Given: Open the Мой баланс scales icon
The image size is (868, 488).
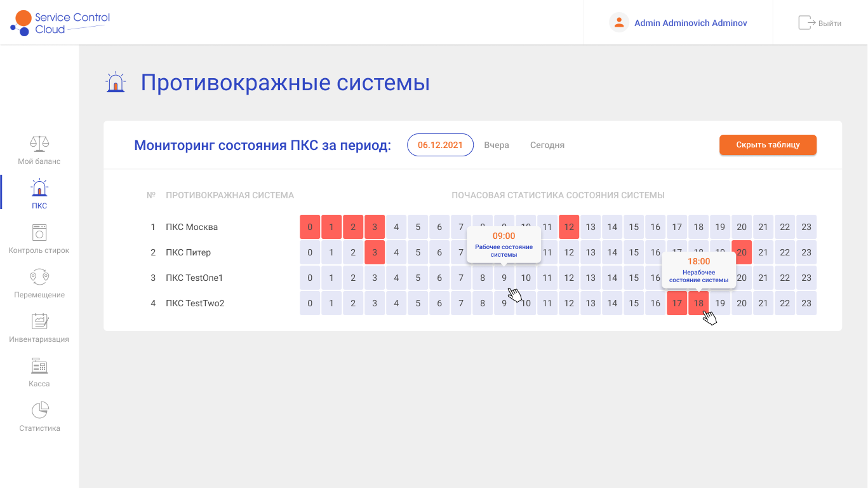Looking at the screenshot, I should click(39, 144).
